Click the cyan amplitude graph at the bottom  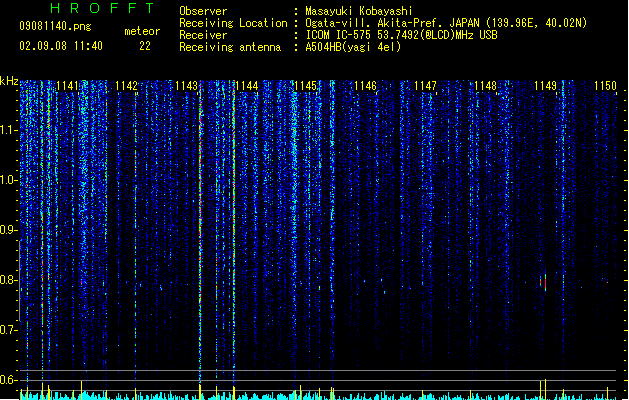tap(318, 396)
